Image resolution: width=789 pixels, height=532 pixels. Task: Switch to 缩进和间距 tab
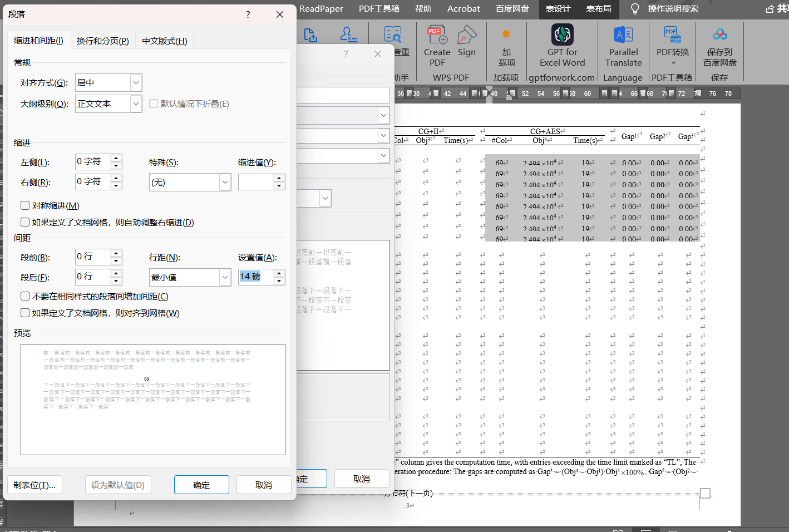(x=39, y=41)
